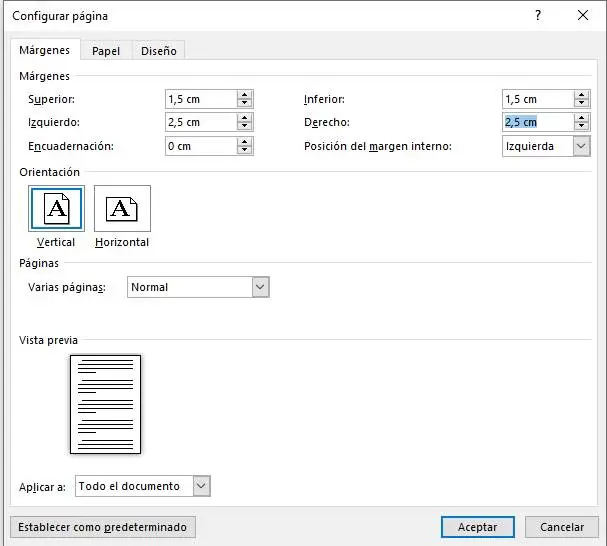Select Vertical orientation icon
This screenshot has height=546, width=607.
[57, 208]
